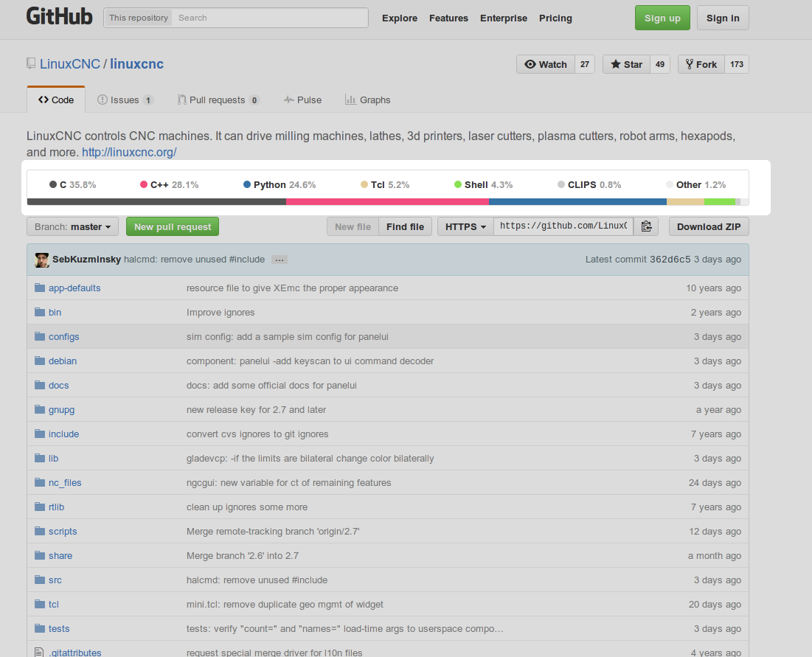Star the linuxcnc repository
This screenshot has height=657, width=812.
[626, 64]
